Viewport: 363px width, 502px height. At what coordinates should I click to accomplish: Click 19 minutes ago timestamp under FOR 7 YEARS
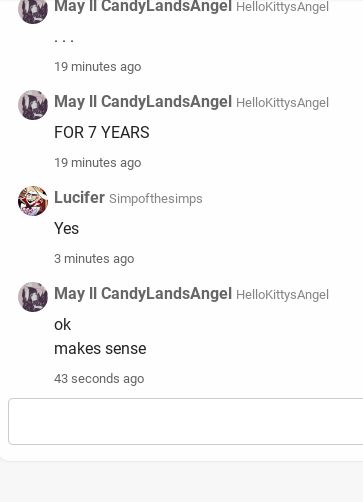coord(98,163)
